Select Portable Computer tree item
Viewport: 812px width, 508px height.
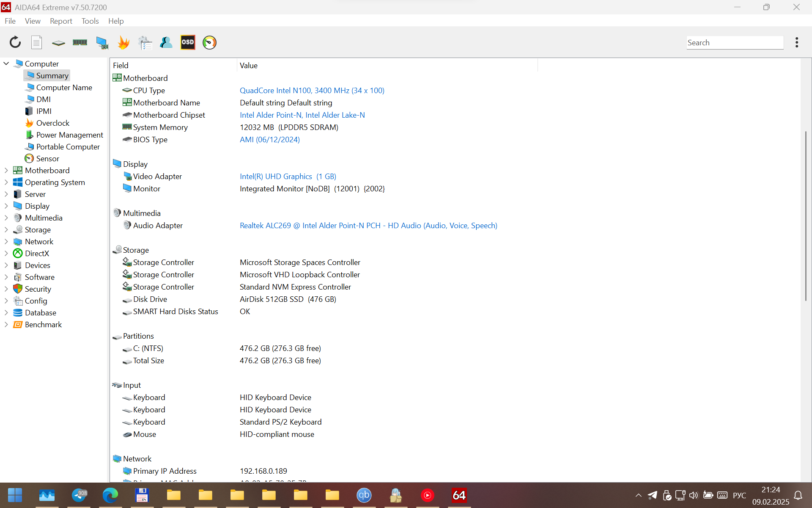click(68, 146)
